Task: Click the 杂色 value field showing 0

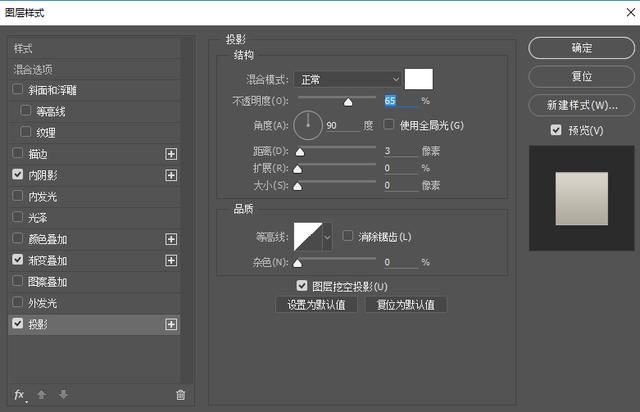Action: pos(401,262)
